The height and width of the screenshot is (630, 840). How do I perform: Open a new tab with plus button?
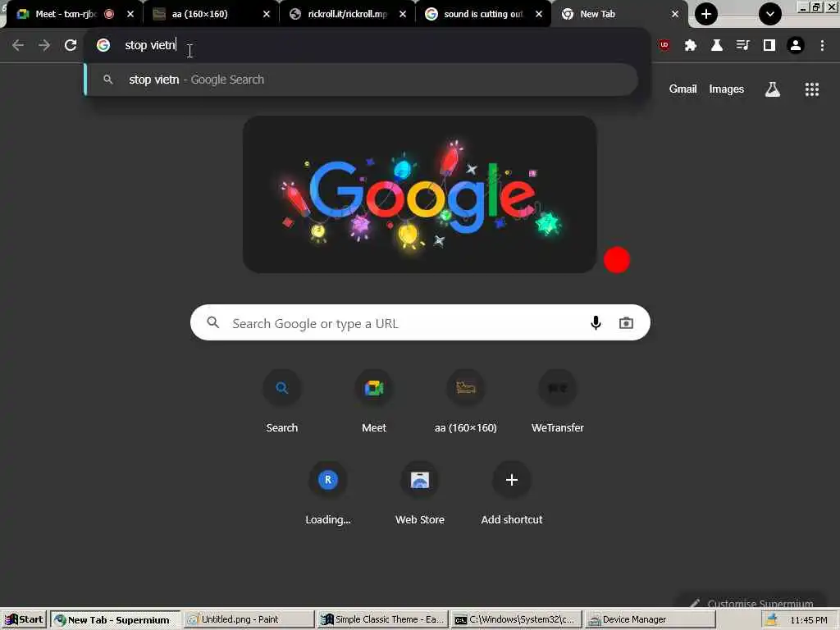point(706,14)
